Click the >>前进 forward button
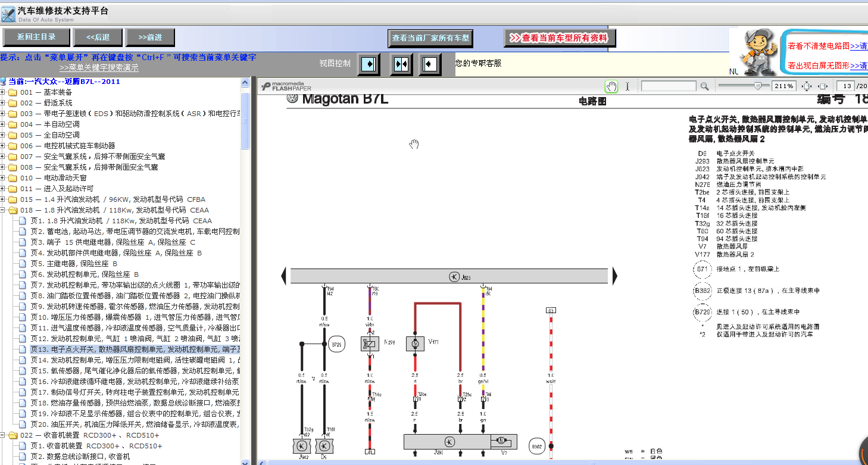 [x=150, y=38]
